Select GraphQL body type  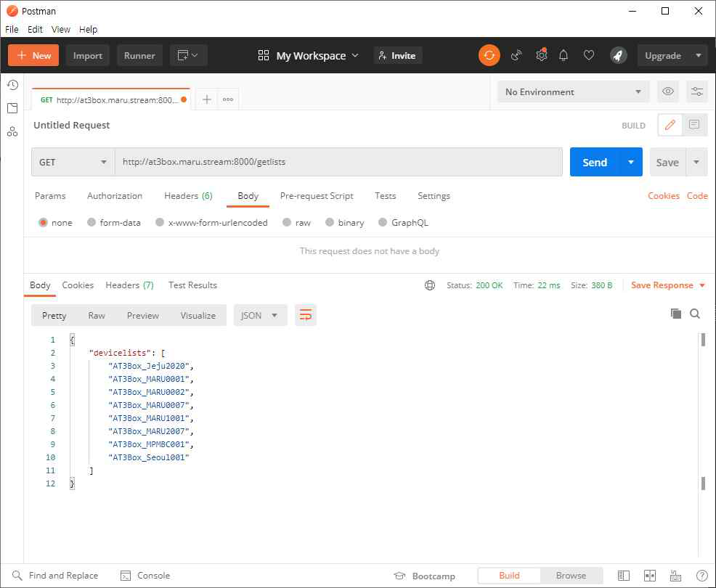383,222
